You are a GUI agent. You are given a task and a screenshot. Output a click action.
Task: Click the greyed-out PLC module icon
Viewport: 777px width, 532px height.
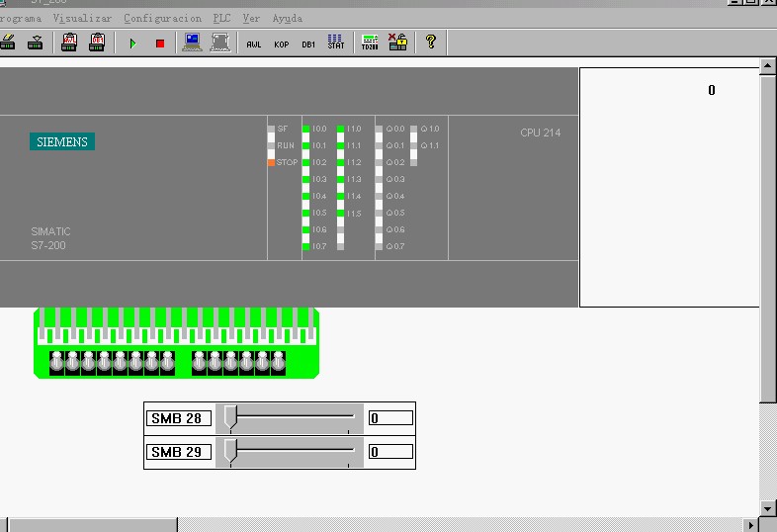[220, 43]
